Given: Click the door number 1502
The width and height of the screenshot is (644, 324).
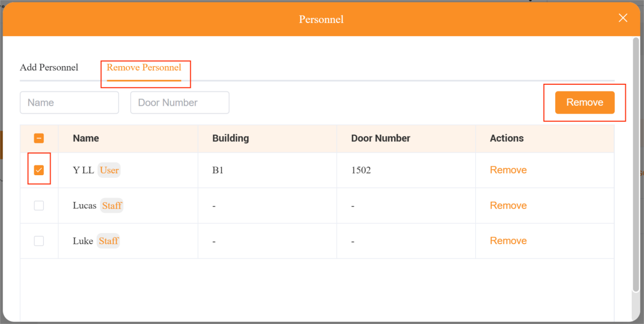Looking at the screenshot, I should (361, 170).
